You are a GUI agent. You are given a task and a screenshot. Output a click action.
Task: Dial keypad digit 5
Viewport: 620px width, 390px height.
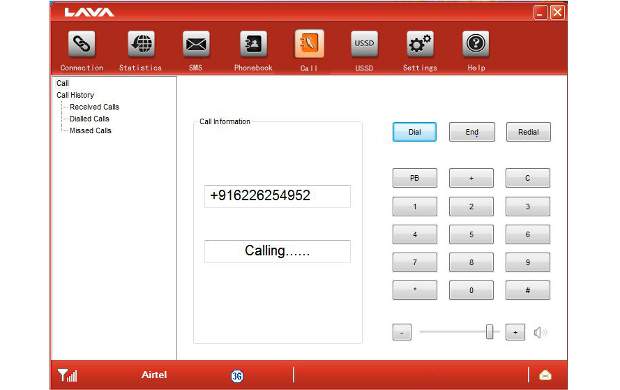tap(471, 235)
